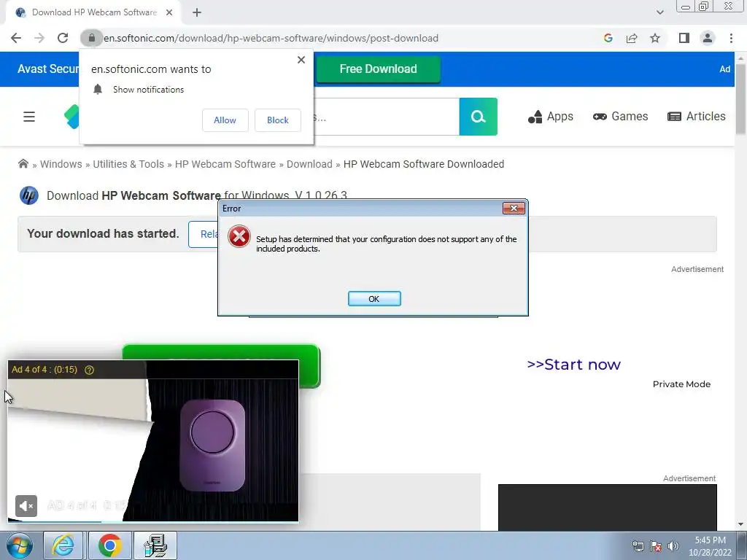The image size is (747, 560).
Task: Dismiss the notification permission popup
Action: [301, 60]
